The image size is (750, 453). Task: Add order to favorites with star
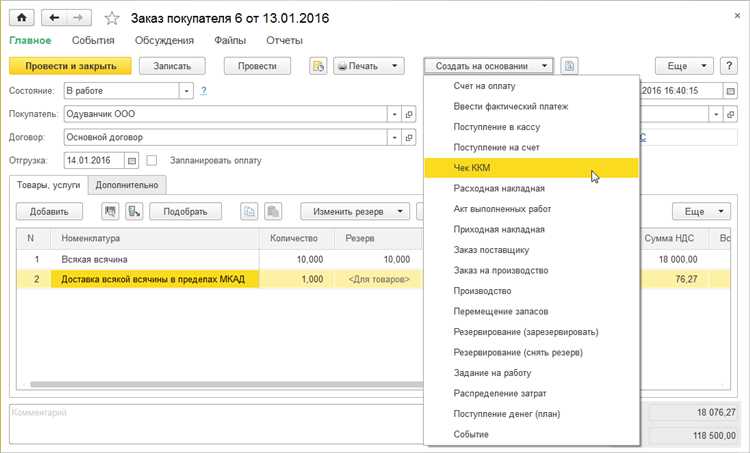tap(112, 19)
